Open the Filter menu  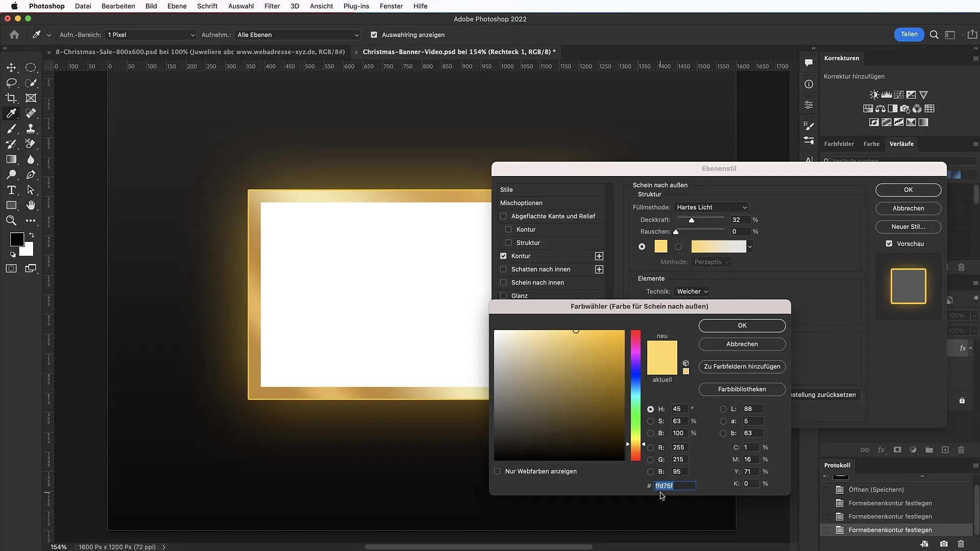272,6
